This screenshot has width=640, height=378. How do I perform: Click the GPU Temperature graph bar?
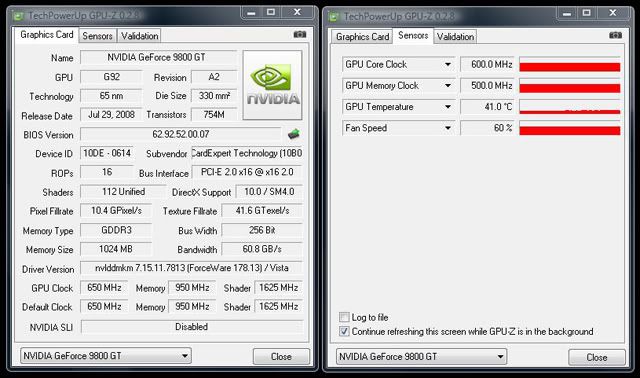coord(570,107)
